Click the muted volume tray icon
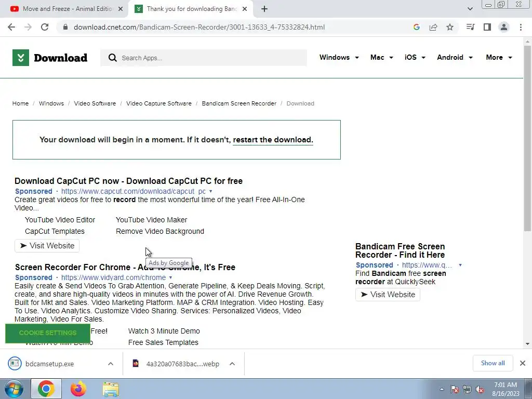This screenshot has height=399, width=532. (x=480, y=390)
